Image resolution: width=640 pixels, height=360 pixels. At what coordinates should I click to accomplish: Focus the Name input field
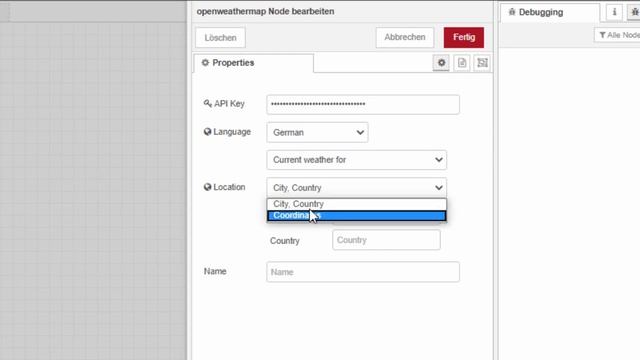pos(363,272)
